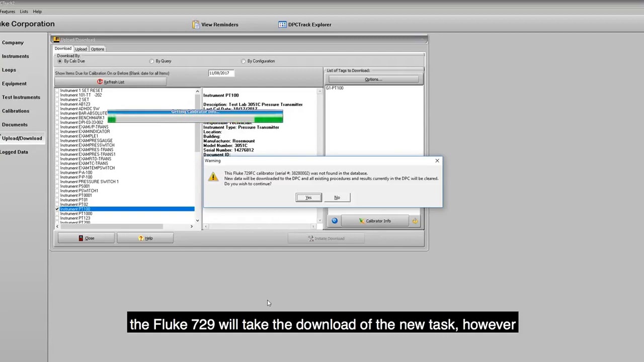Switch to the Options tab
The image size is (644, 362).
[98, 49]
